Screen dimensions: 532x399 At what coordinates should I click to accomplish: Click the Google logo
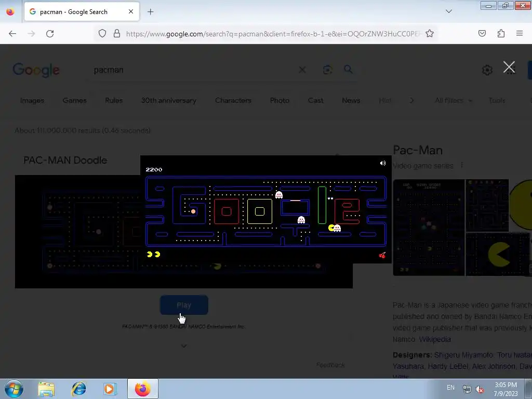coord(36,70)
